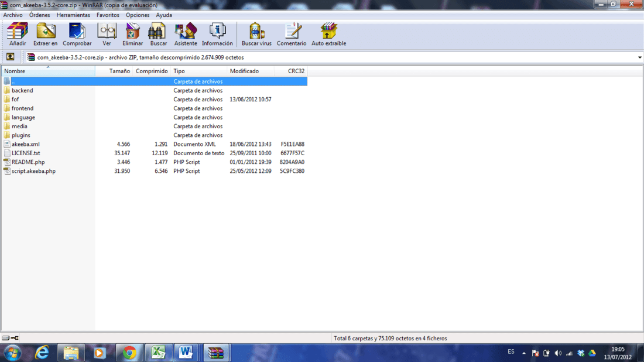Sort by the Comprimido column header
Image resolution: width=644 pixels, height=362 pixels.
(152, 71)
